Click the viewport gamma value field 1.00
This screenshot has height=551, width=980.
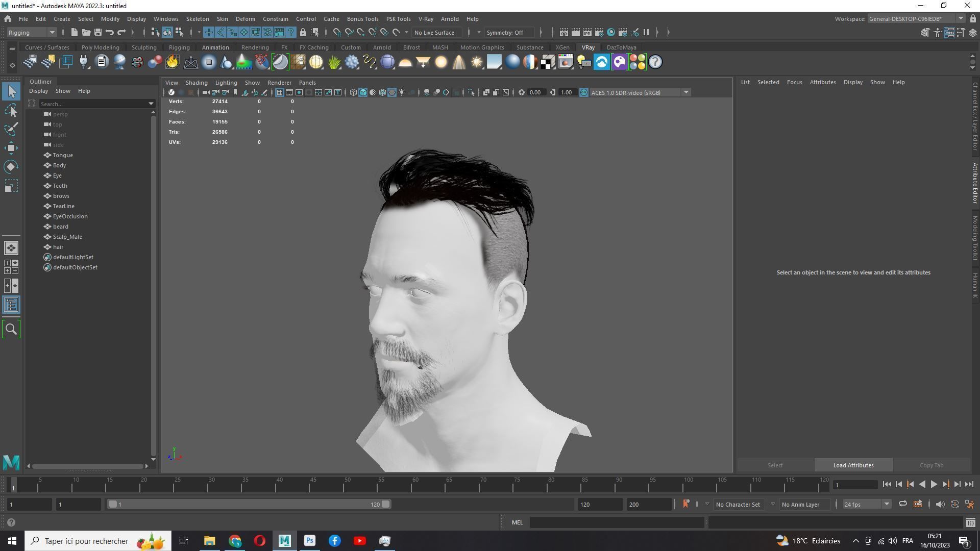coord(567,92)
